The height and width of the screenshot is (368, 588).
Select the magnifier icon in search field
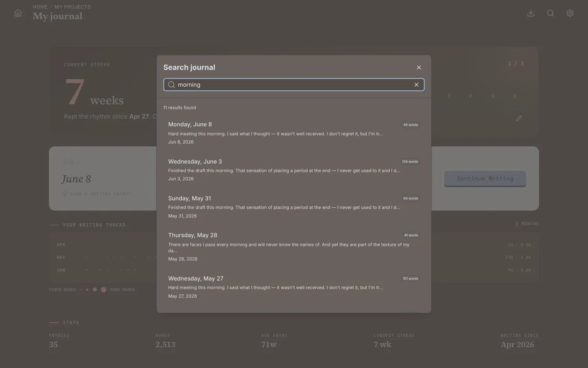[171, 85]
